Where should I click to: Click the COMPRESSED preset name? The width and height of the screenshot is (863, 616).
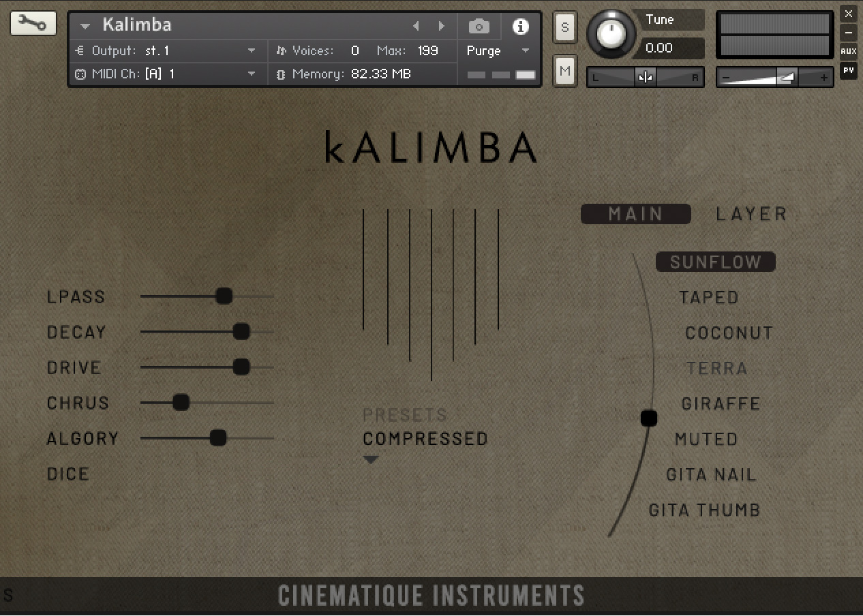coord(425,439)
